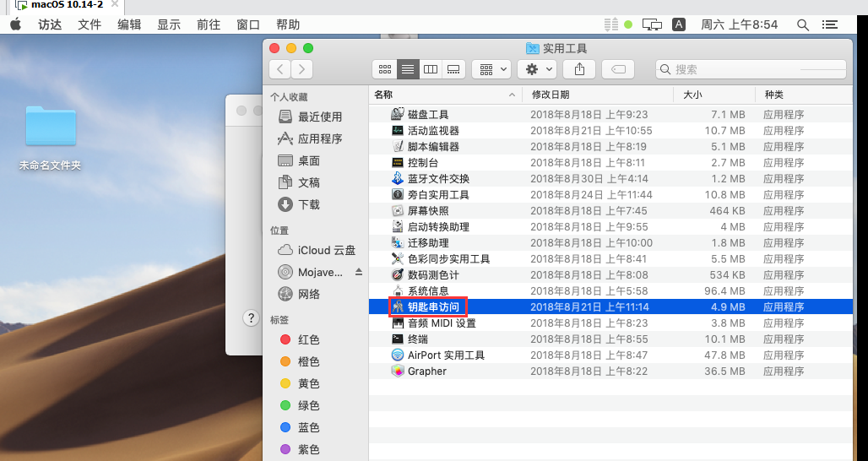Viewport: 868px width, 461px height.
Task: Select the Activity Monitor (活动监视器) icon
Action: 398,130
